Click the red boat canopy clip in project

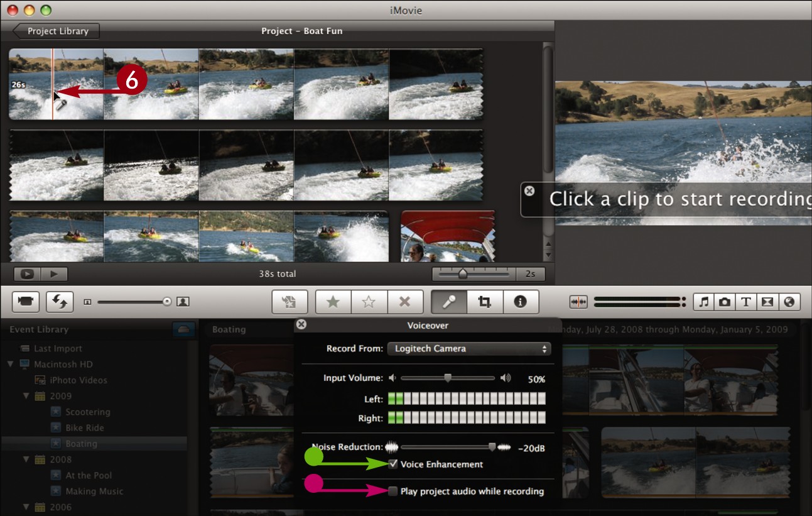448,236
